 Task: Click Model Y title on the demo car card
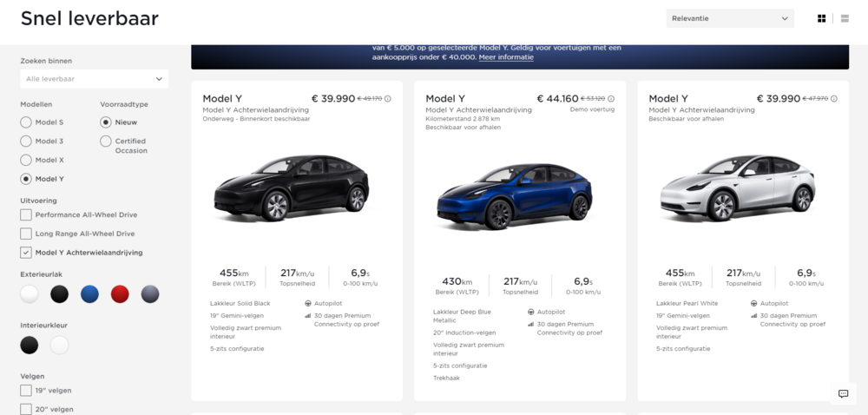coord(445,99)
